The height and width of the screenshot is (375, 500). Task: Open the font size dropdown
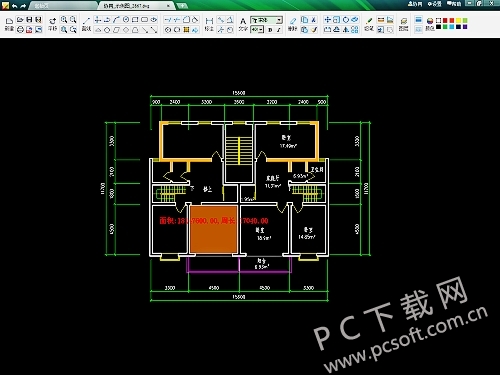tap(257, 30)
